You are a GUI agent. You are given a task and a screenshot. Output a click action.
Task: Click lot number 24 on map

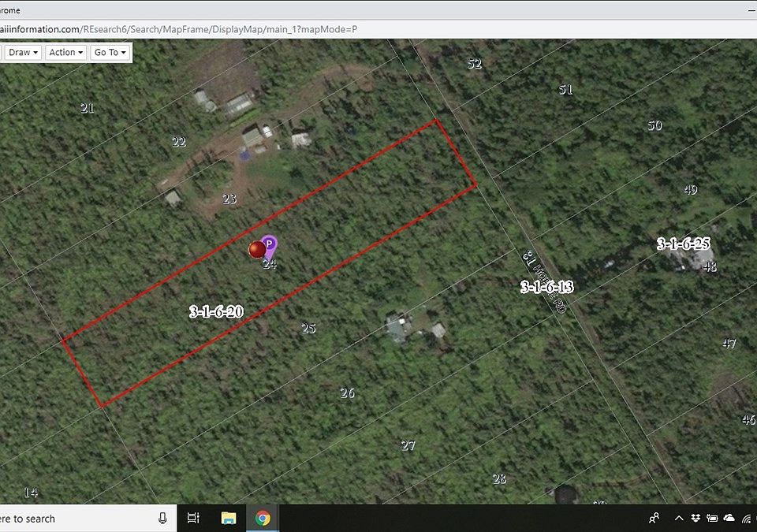pyautogui.click(x=270, y=264)
